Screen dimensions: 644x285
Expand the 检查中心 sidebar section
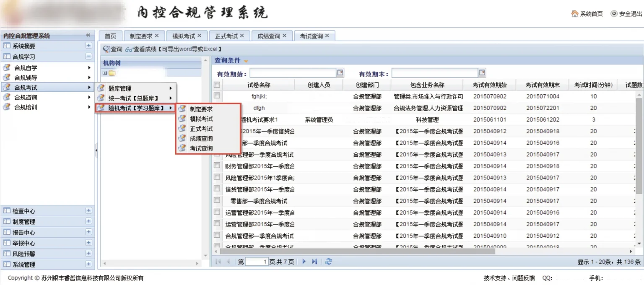coord(88,210)
